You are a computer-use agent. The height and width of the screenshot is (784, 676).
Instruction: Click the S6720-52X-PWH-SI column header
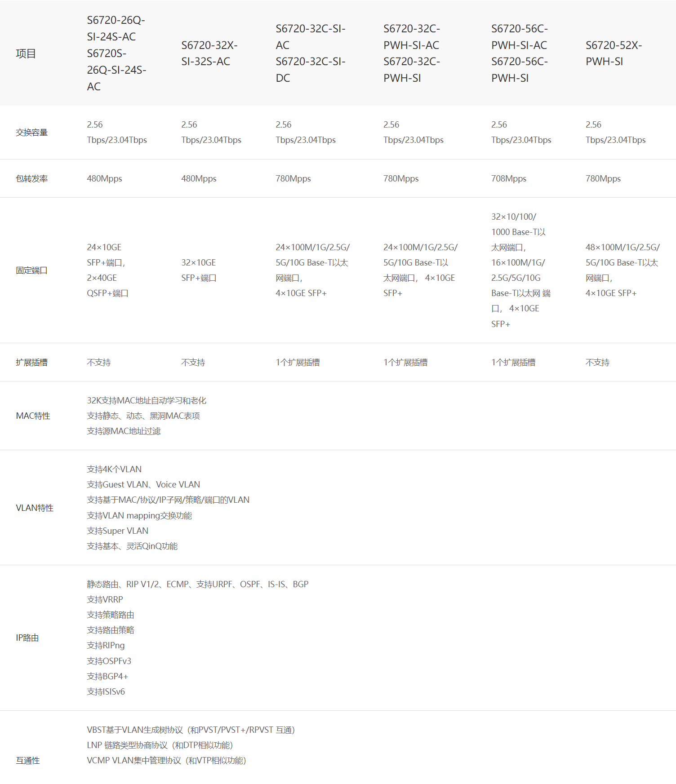[614, 53]
